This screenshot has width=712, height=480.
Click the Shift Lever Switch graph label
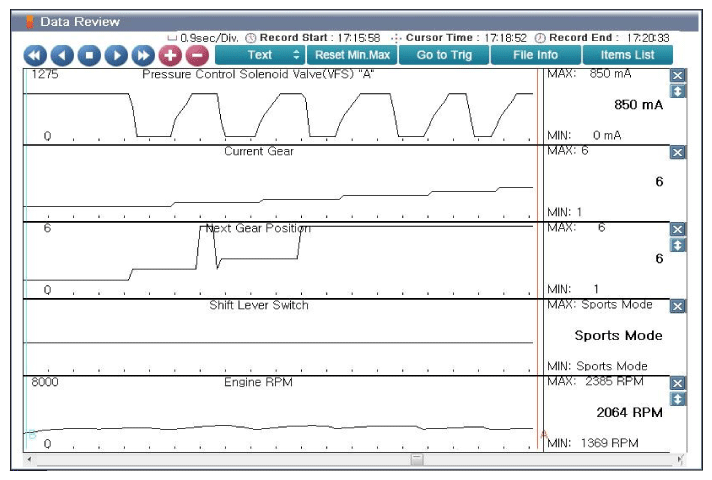(x=259, y=305)
